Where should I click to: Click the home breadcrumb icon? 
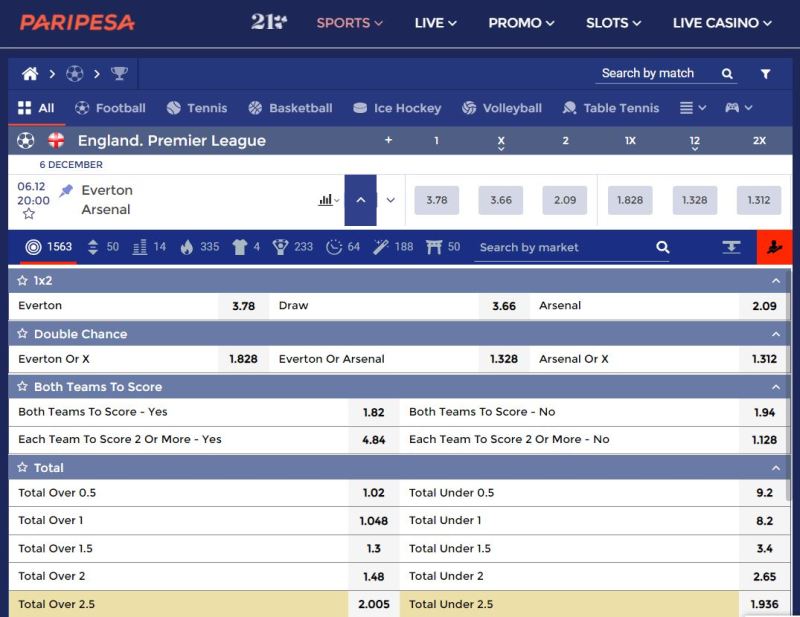tap(30, 74)
